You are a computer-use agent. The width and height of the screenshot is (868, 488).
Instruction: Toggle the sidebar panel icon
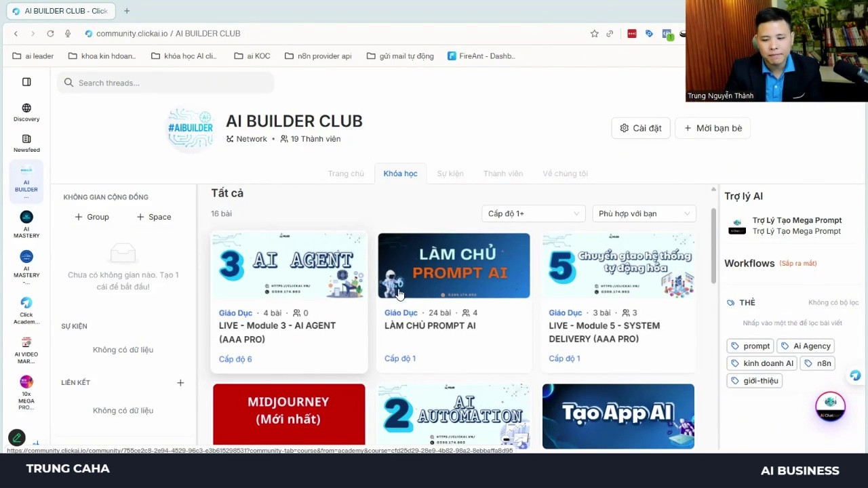coord(26,82)
